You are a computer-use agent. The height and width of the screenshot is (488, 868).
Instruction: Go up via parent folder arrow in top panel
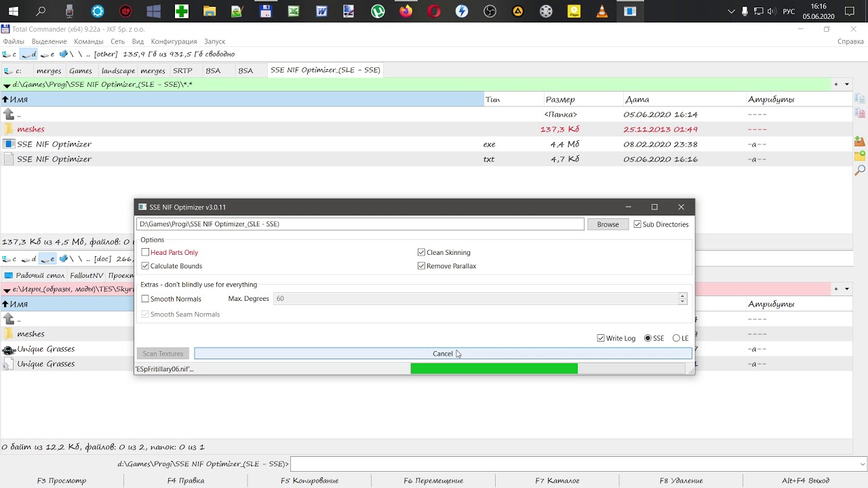pyautogui.click(x=8, y=115)
